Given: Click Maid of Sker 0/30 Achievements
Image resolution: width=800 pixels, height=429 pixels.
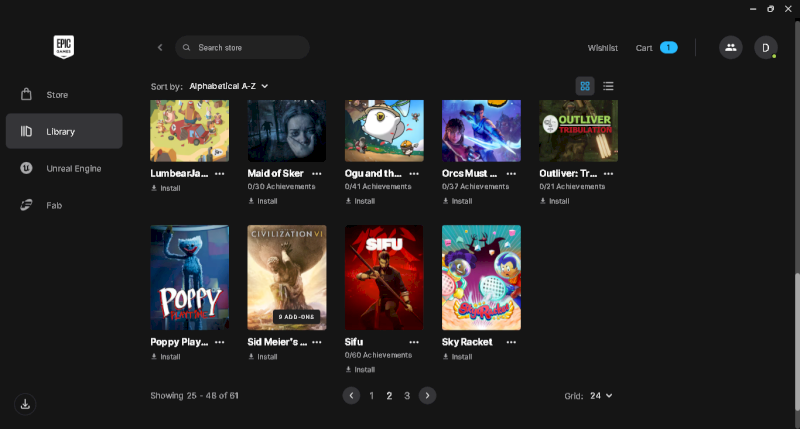Looking at the screenshot, I should [x=281, y=187].
